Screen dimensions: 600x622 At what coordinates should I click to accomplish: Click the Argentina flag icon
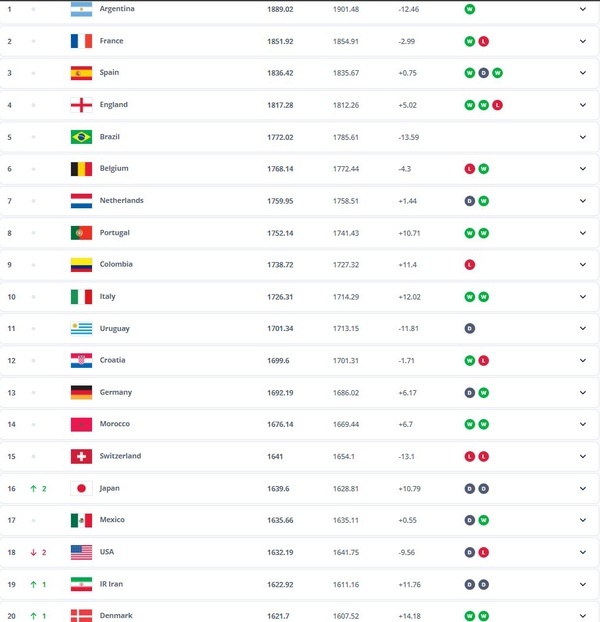pyautogui.click(x=81, y=9)
